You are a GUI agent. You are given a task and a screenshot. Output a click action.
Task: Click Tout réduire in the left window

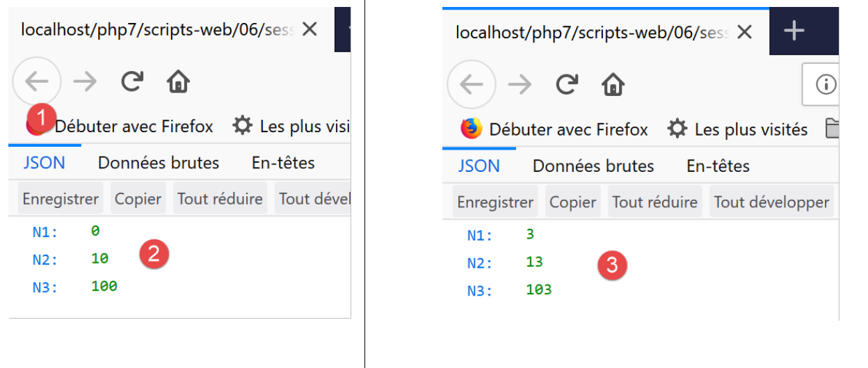220,199
